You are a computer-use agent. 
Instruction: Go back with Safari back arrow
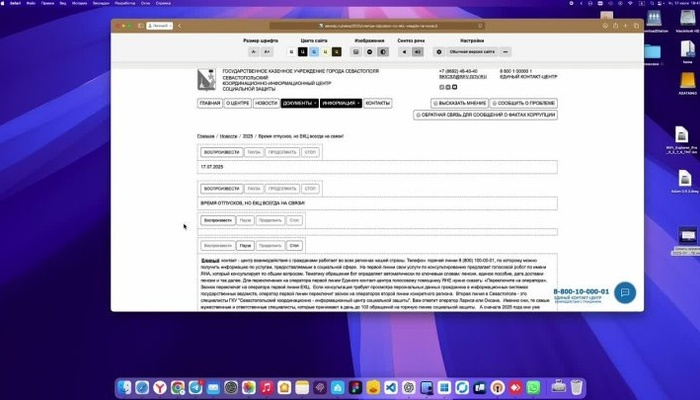pyautogui.click(x=179, y=26)
